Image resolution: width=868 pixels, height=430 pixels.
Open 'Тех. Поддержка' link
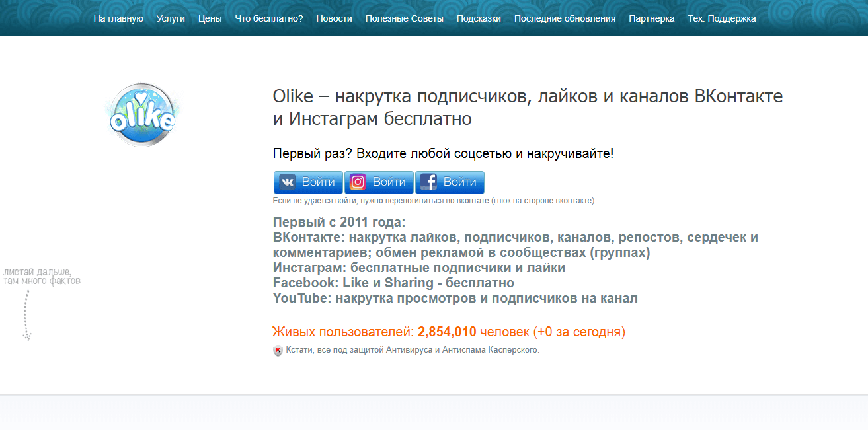click(x=722, y=18)
